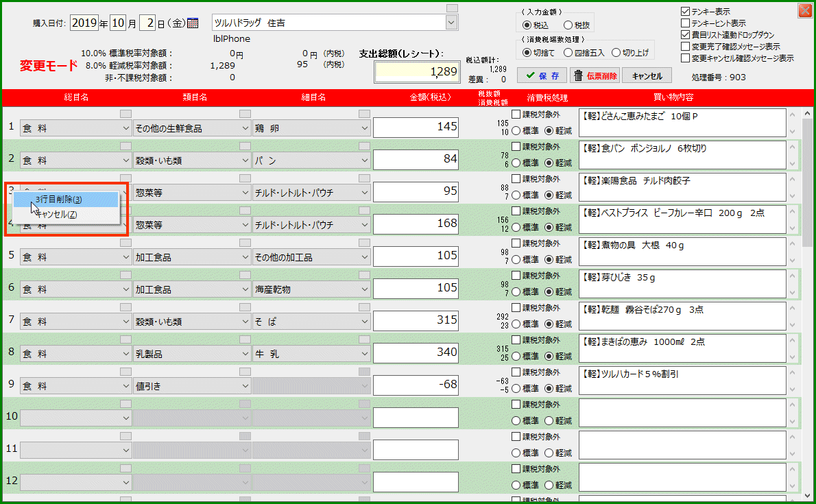Click the year field 2019

[84, 23]
